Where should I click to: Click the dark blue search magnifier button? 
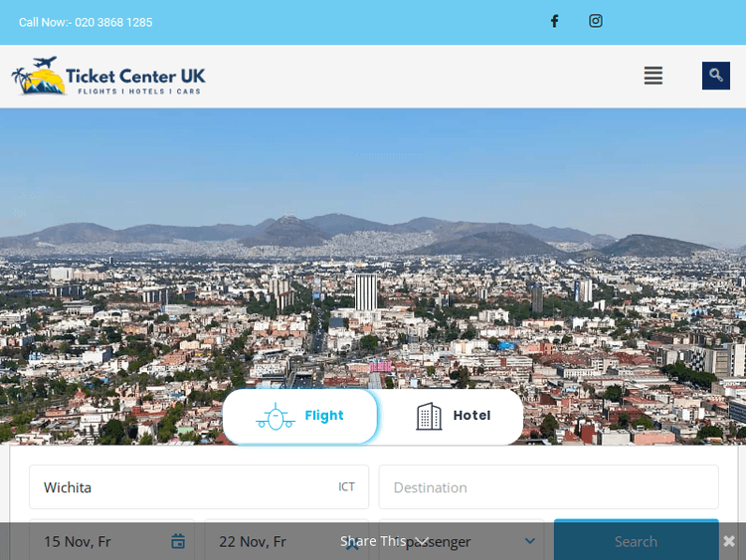pos(715,76)
